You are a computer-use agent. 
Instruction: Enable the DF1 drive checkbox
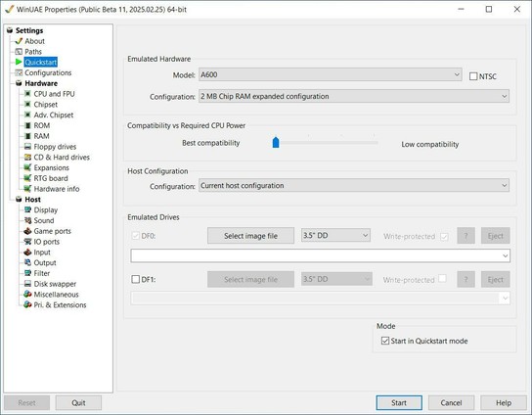click(x=135, y=280)
